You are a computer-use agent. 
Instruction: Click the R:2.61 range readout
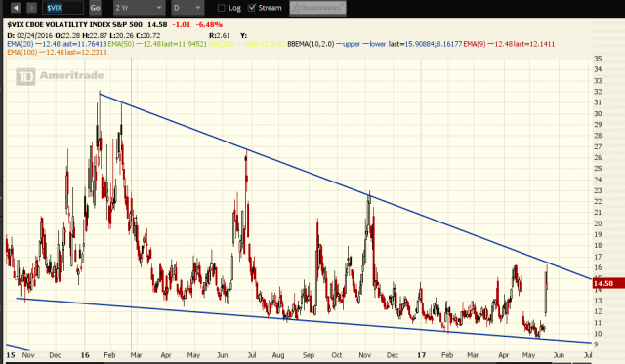pos(219,35)
